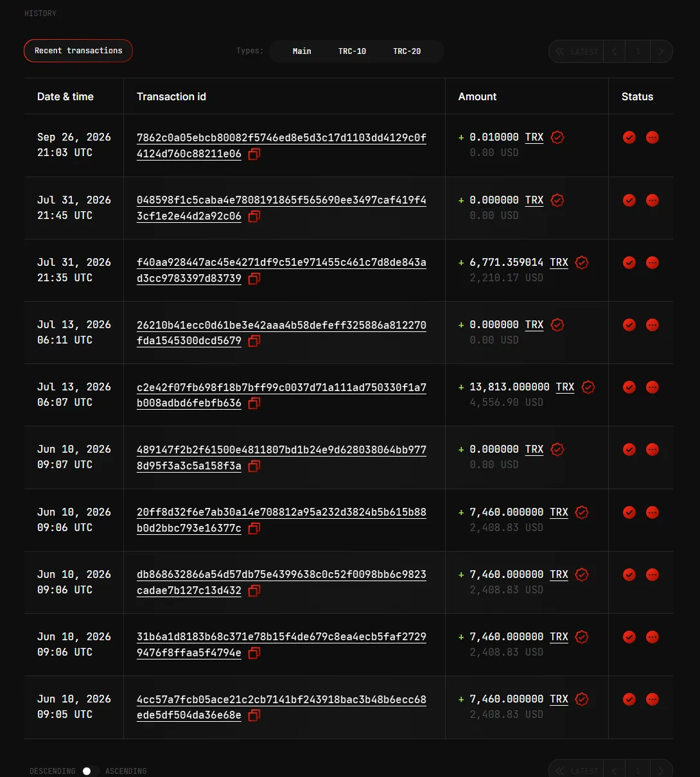The width and height of the screenshot is (700, 777).
Task: Switch to the Main type tab
Action: coord(302,51)
